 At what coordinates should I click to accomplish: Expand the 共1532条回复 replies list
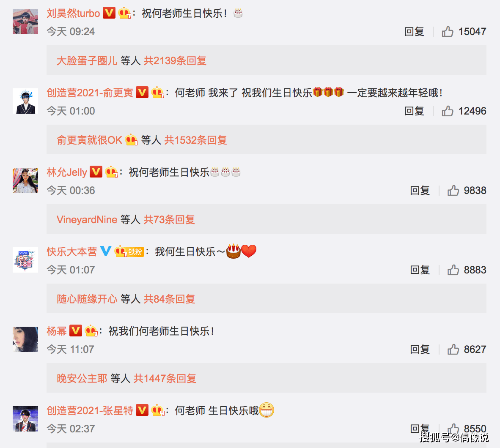pos(195,140)
